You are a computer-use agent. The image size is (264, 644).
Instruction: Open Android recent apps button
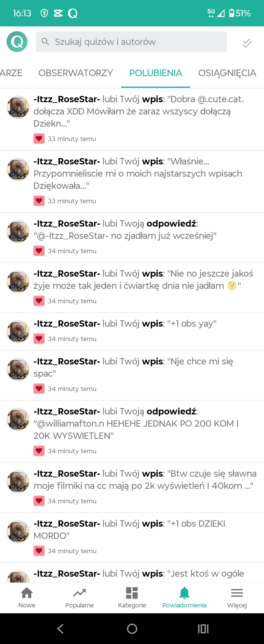[203, 629]
